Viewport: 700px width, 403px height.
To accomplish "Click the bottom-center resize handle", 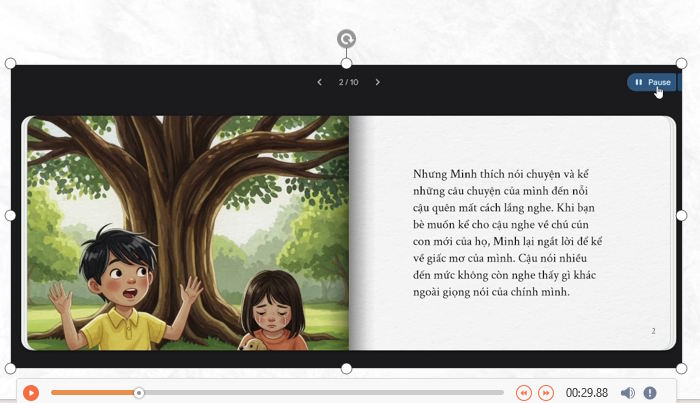I will click(x=346, y=369).
